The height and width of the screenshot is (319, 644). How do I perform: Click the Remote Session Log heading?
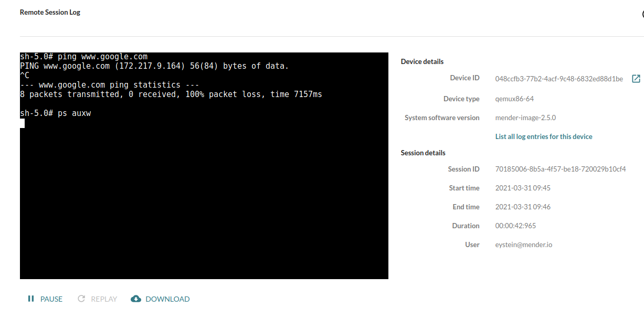[x=50, y=12]
